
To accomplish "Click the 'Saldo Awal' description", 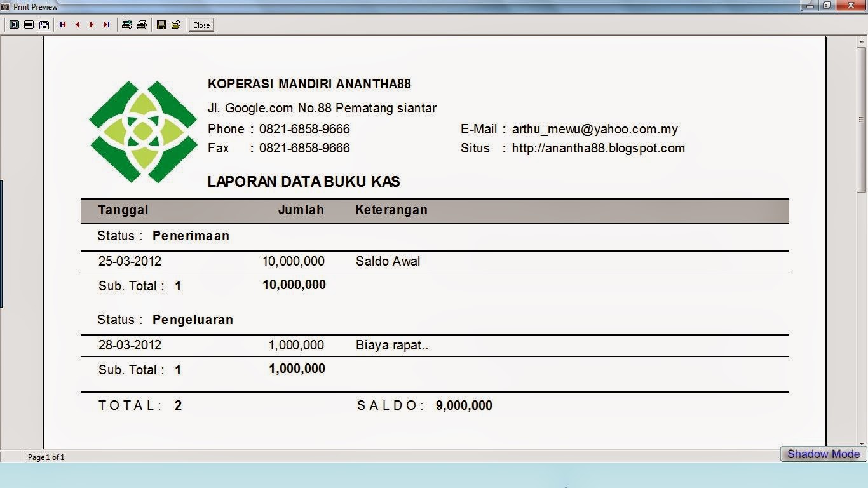I will pos(388,261).
